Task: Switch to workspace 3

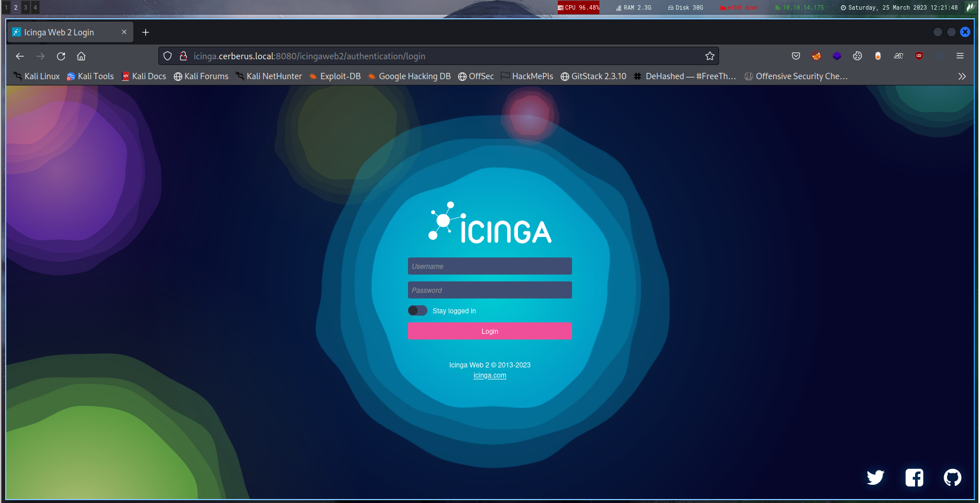Action: click(x=26, y=7)
